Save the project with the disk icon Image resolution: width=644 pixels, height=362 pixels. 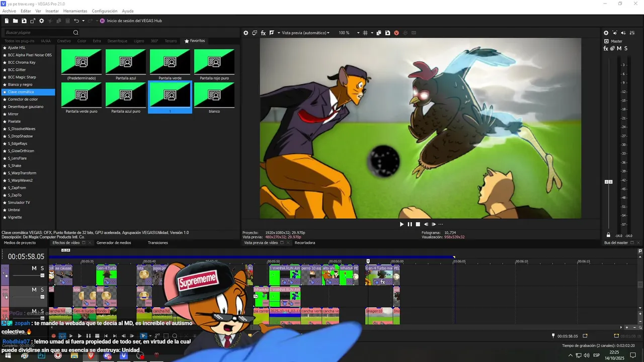(x=24, y=21)
